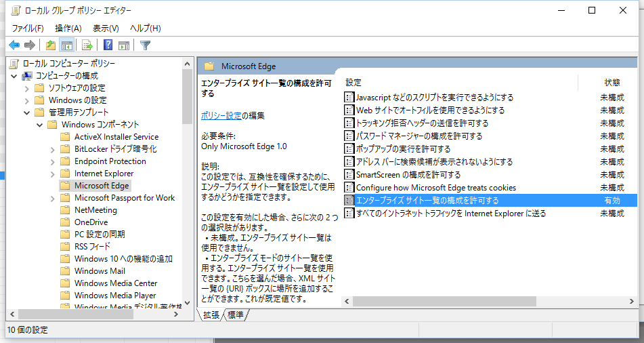Click tree pane scroll-down arrow
The image size is (644, 343).
tap(188, 303)
